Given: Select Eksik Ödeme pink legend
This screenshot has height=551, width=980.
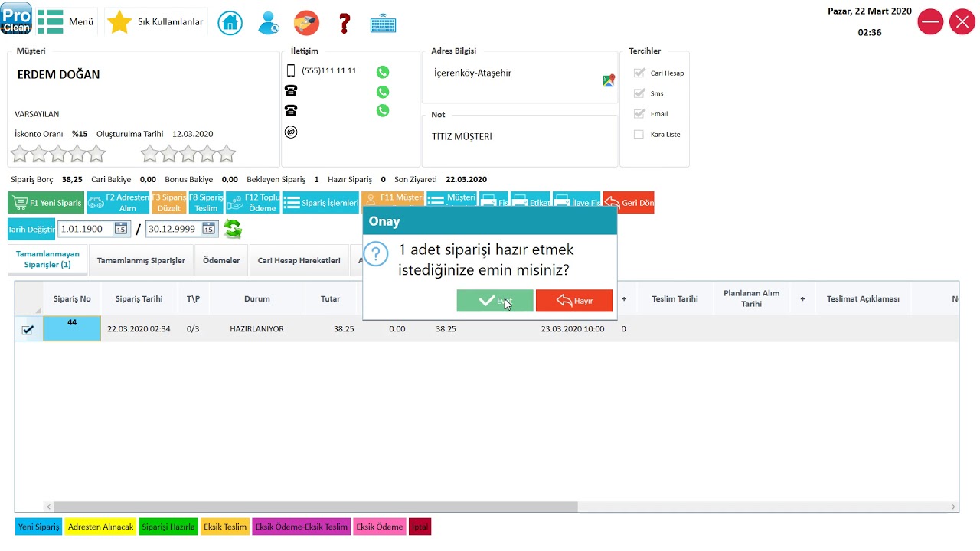Looking at the screenshot, I should click(380, 527).
